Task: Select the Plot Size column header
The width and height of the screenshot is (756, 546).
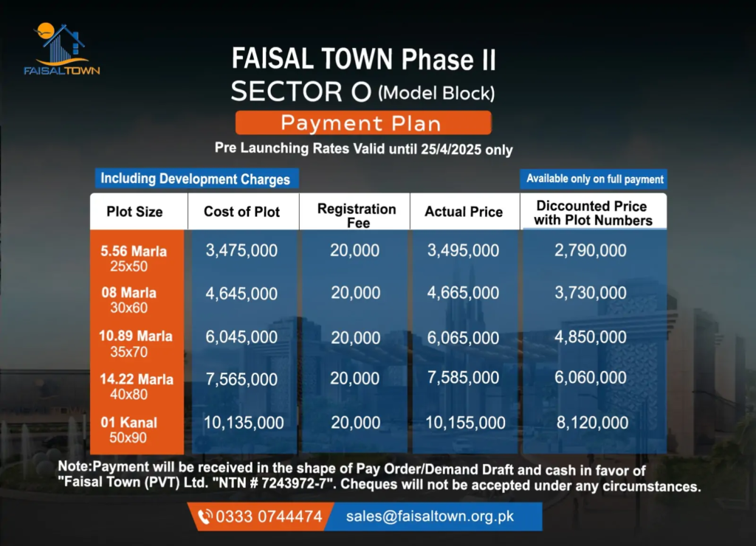Action: coord(134,212)
